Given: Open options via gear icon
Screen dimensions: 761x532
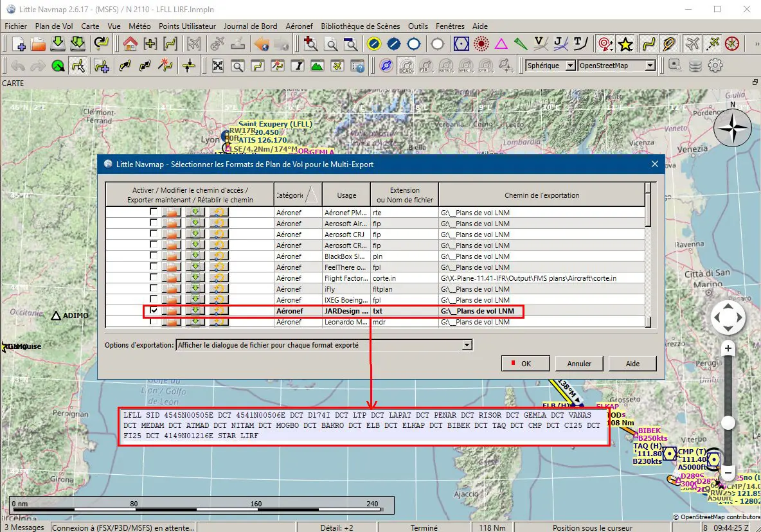Looking at the screenshot, I should pyautogui.click(x=715, y=66).
